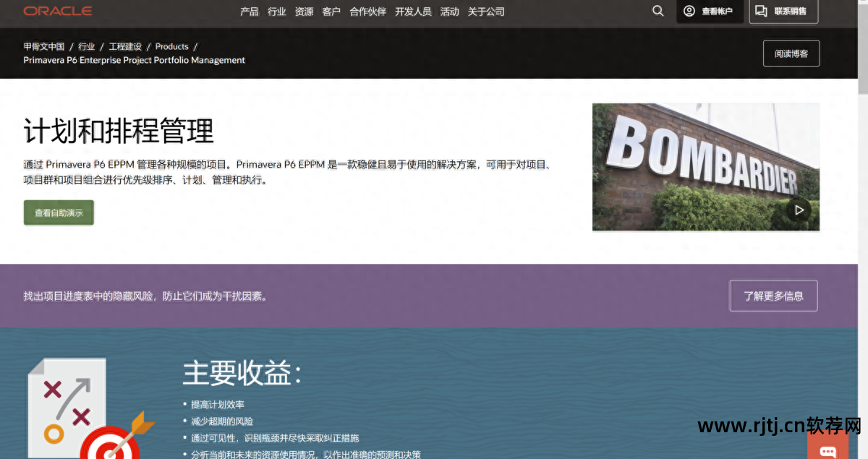Viewport: 868px width, 459px height.
Task: Open the 资源 menu
Action: point(303,11)
